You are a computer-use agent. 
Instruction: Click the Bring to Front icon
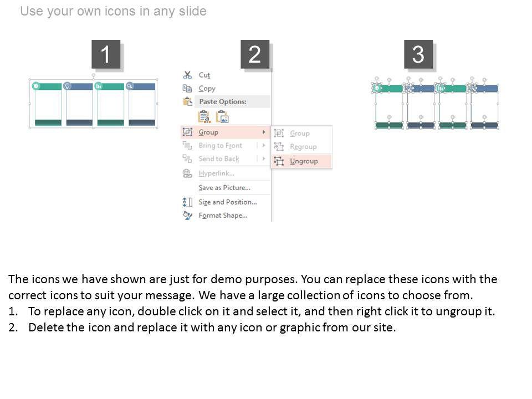187,145
